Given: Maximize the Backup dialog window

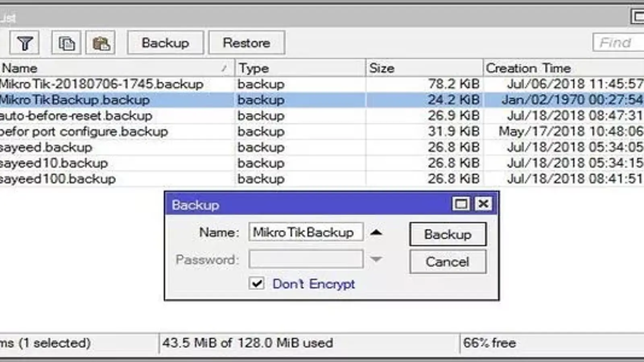Looking at the screenshot, I should coord(461,204).
